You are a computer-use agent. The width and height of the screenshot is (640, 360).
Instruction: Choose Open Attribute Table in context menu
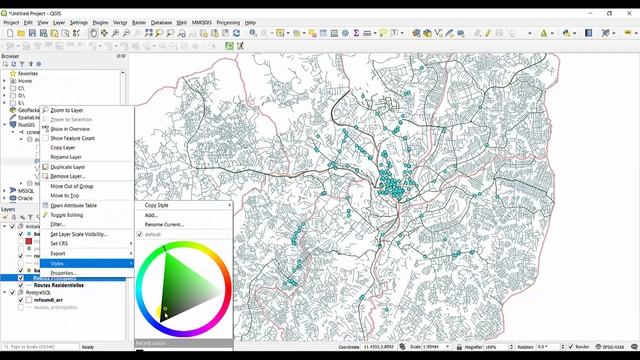[87, 205]
